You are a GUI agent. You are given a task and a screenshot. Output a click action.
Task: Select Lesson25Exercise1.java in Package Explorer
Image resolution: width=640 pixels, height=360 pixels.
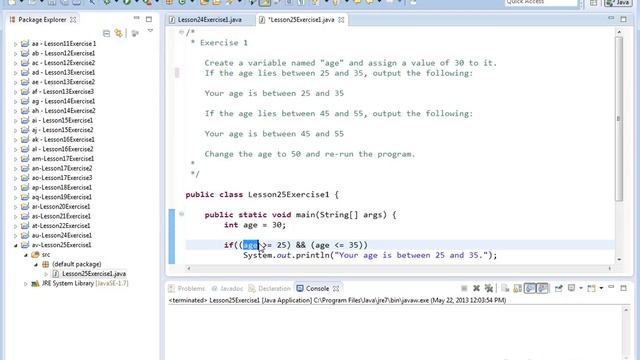point(94,274)
